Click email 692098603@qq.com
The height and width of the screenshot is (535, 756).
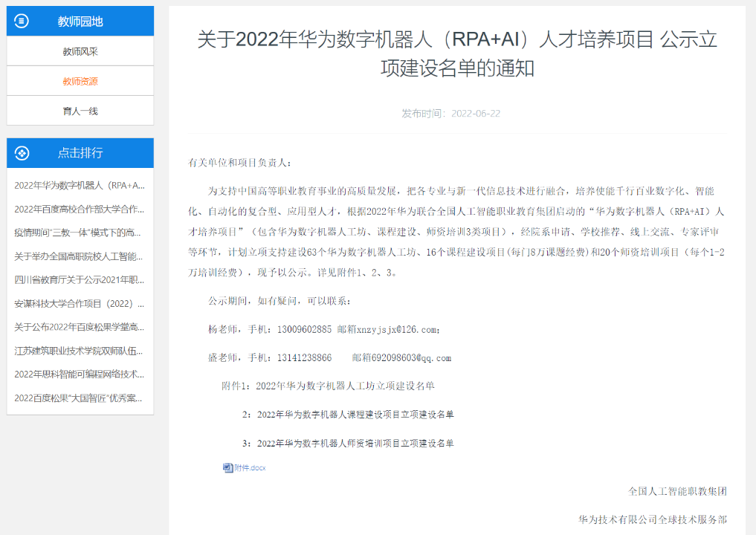[411, 358]
